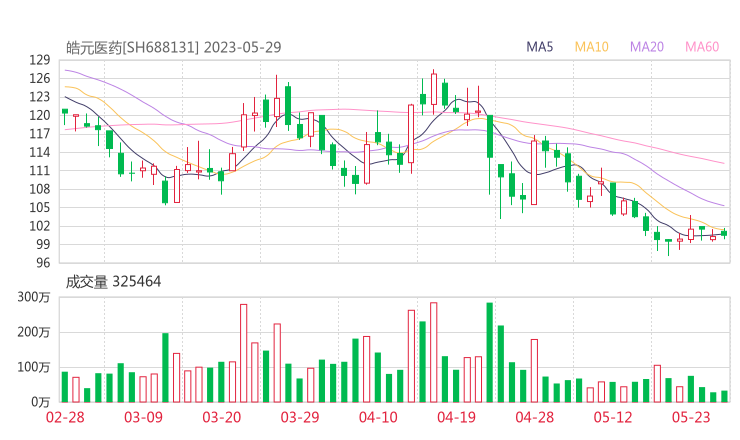The width and height of the screenshot is (740, 440).
Task: Click the MA10 legend label
Action: (591, 47)
